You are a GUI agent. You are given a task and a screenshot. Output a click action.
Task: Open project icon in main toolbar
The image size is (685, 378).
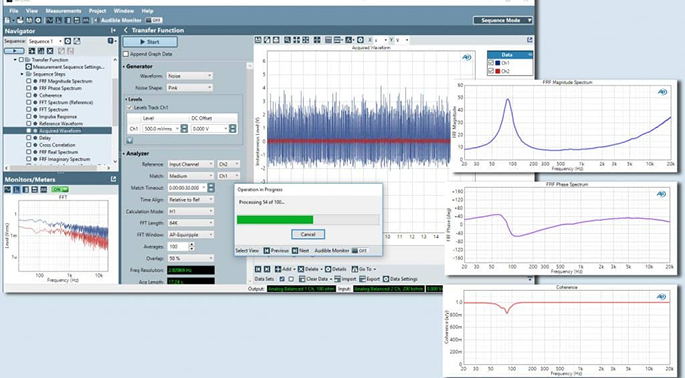pyautogui.click(x=20, y=20)
